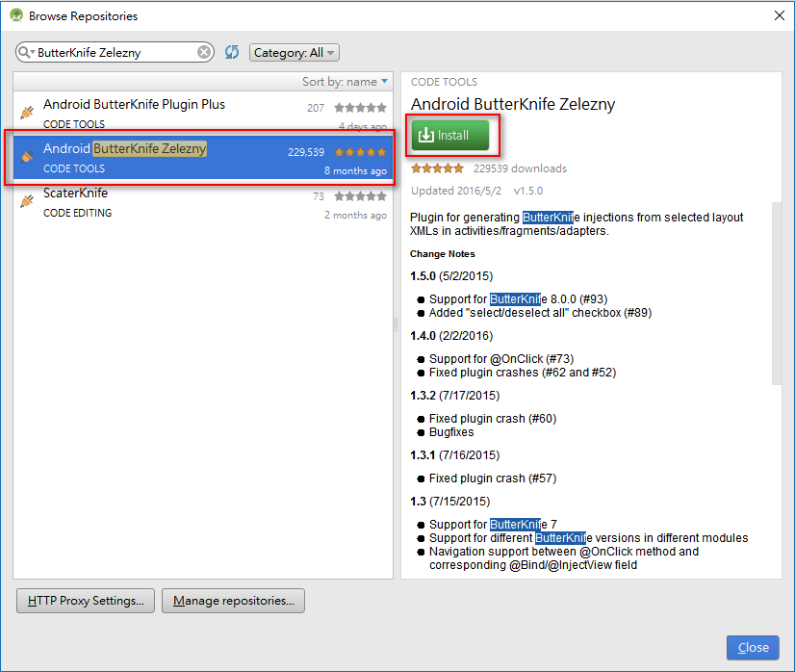
Task: Click the 'CODE TOOLS' label in details panel
Action: 444,82
